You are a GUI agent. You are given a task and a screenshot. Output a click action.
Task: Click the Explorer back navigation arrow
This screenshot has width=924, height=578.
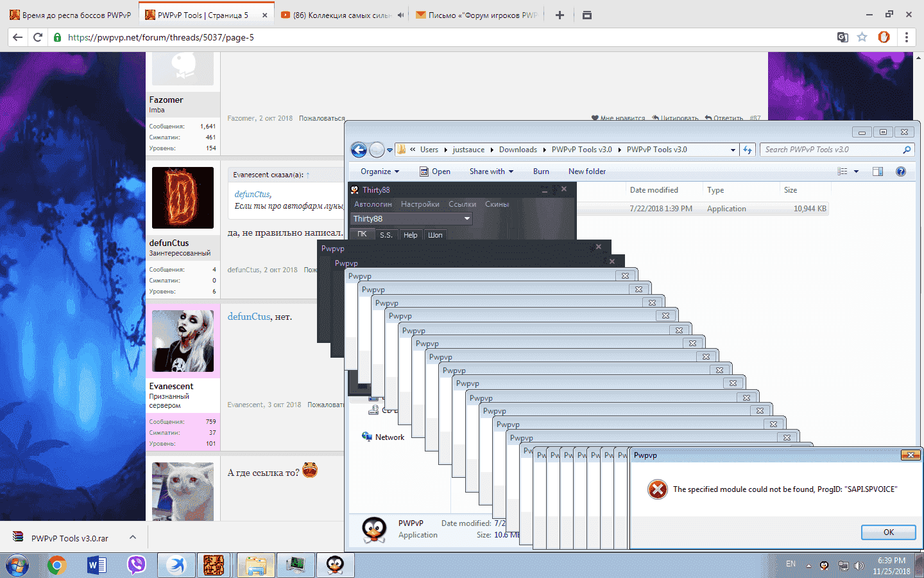pyautogui.click(x=359, y=150)
